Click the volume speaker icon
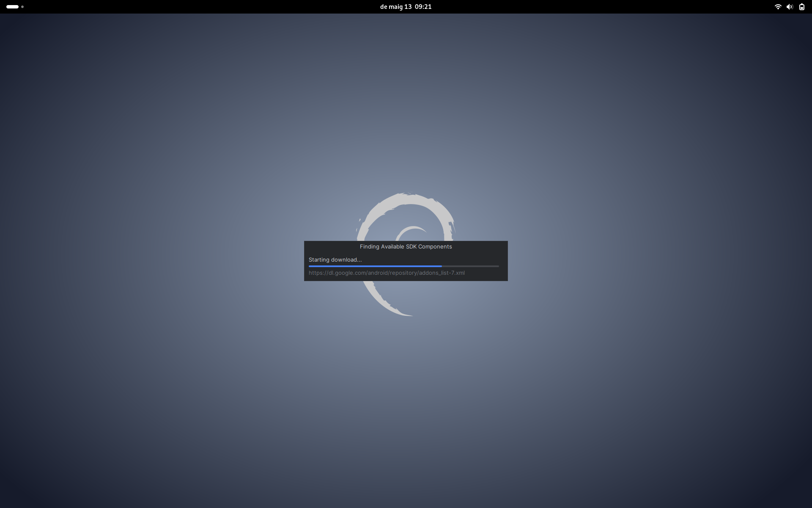 click(x=790, y=7)
